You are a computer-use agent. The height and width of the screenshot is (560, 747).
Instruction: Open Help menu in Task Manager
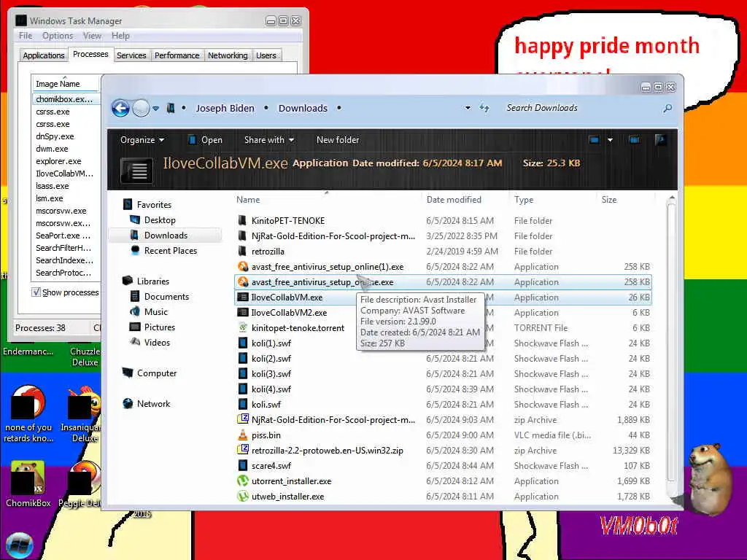[x=120, y=36]
